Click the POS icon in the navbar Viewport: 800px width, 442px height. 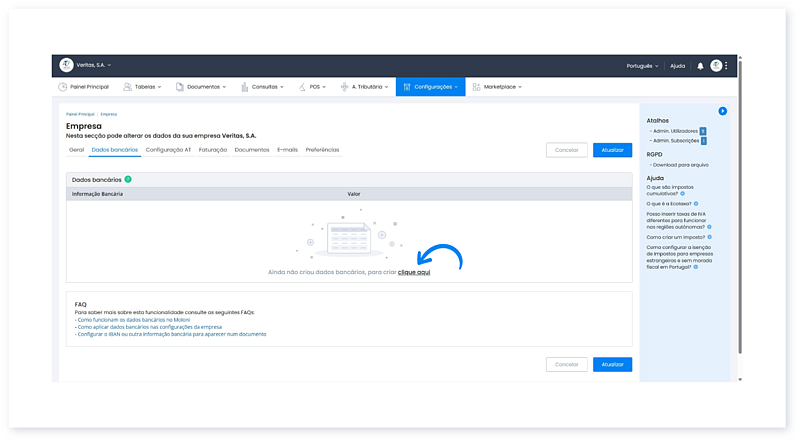302,87
